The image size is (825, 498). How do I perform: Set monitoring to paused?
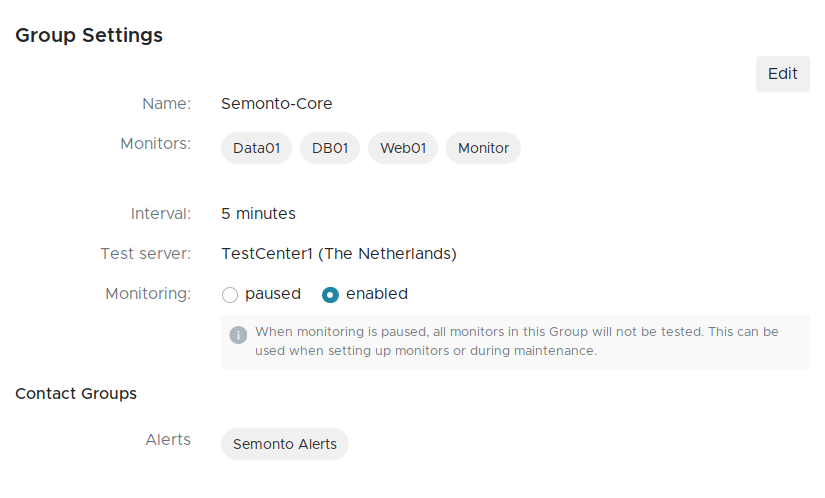(230, 295)
